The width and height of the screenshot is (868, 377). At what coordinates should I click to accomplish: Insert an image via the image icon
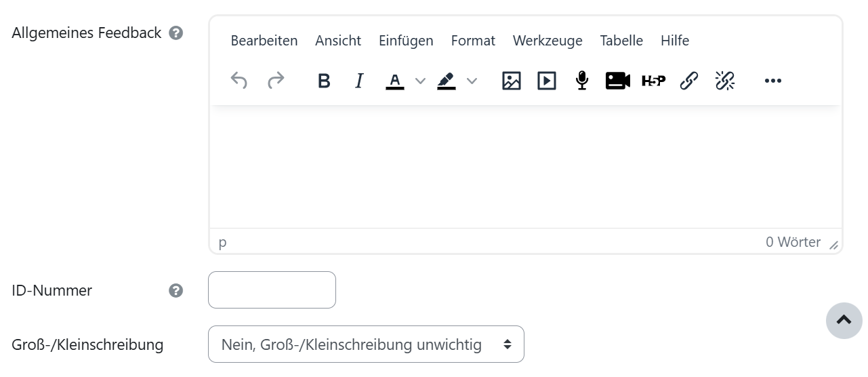[512, 81]
